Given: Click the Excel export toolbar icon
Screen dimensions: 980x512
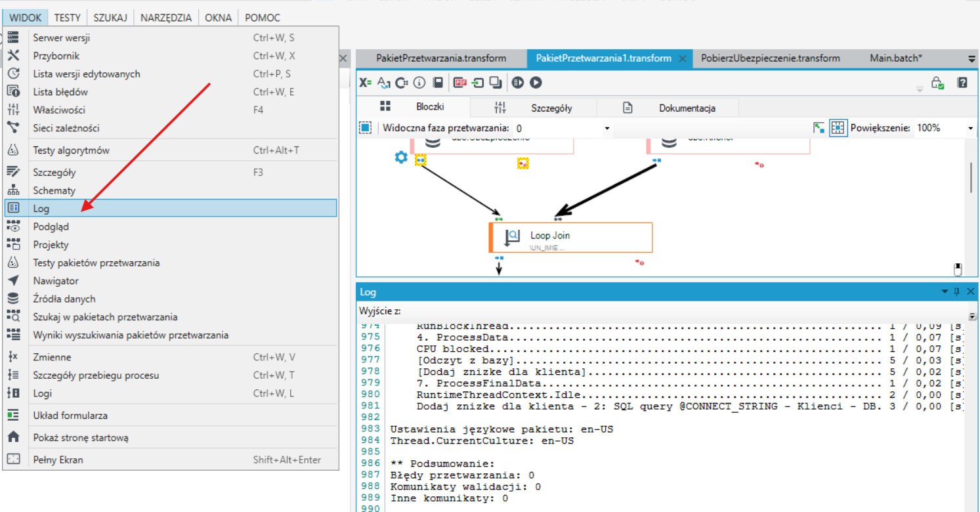Looking at the screenshot, I should click(366, 83).
